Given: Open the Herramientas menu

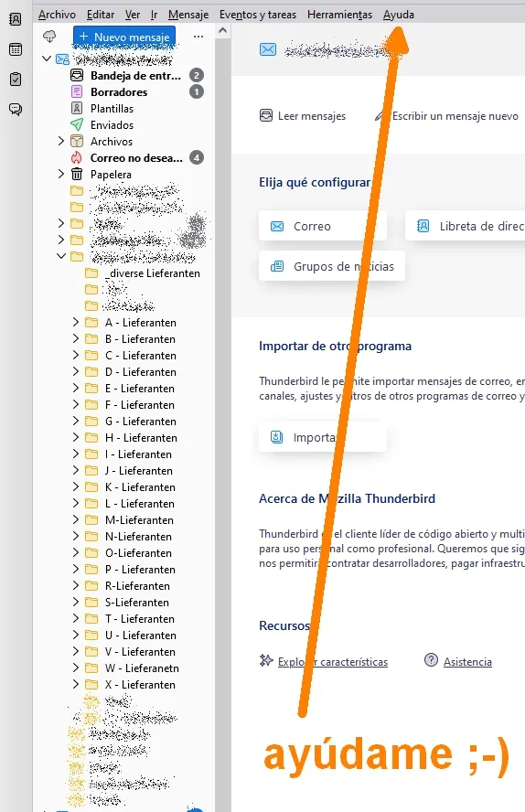Looking at the screenshot, I should (339, 15).
